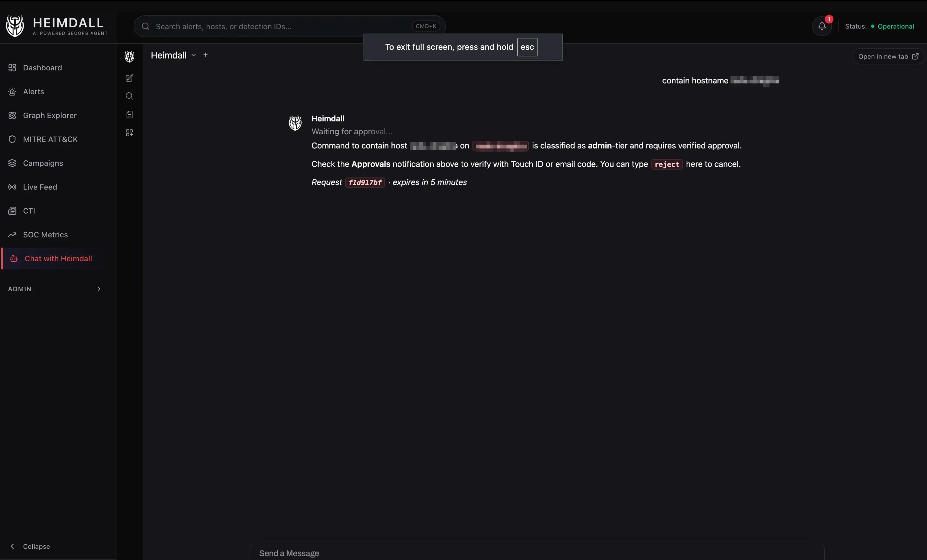Open the MITRE ATT&CK section
Image resolution: width=927 pixels, height=560 pixels.
click(51, 139)
